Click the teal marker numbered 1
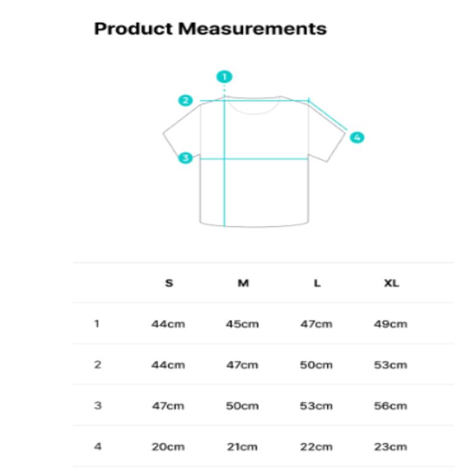Image resolution: width=476 pixels, height=476 pixels. coord(224,77)
